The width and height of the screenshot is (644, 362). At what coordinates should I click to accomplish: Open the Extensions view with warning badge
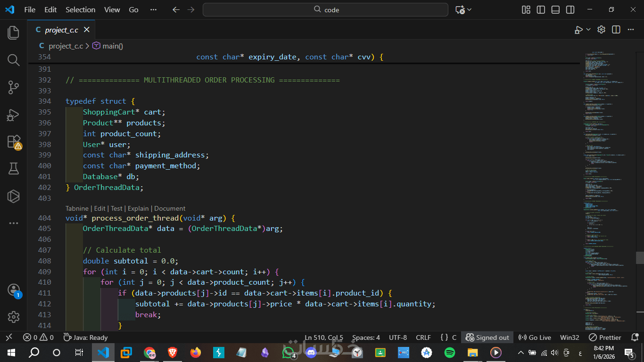click(14, 142)
